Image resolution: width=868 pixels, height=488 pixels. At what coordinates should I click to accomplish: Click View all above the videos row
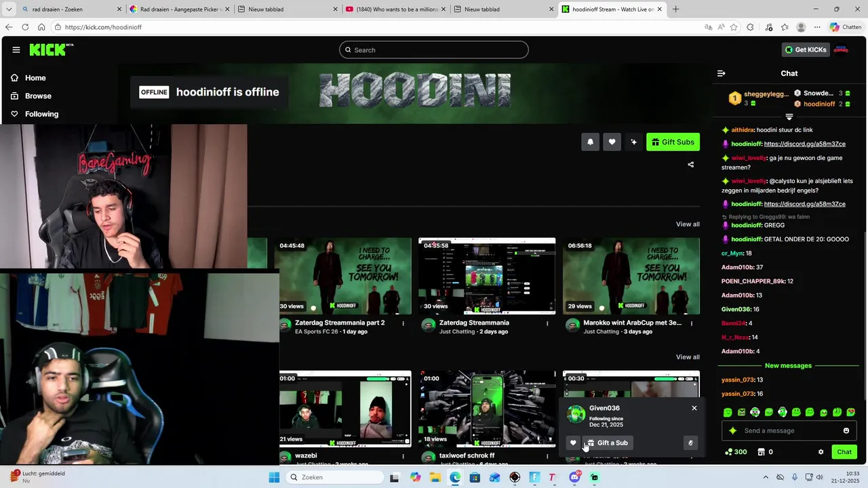(688, 224)
